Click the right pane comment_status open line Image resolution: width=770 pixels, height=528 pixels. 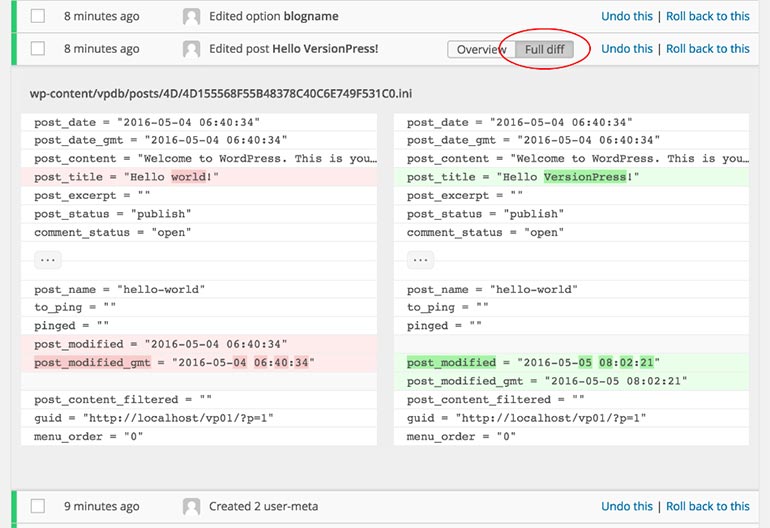click(572, 232)
